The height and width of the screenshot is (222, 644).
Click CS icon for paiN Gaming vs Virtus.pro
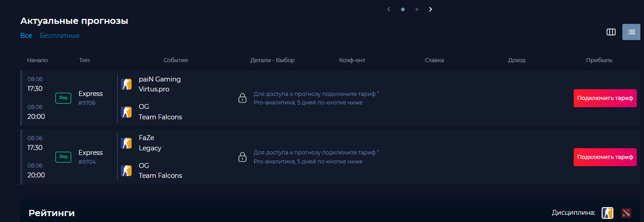tap(126, 84)
